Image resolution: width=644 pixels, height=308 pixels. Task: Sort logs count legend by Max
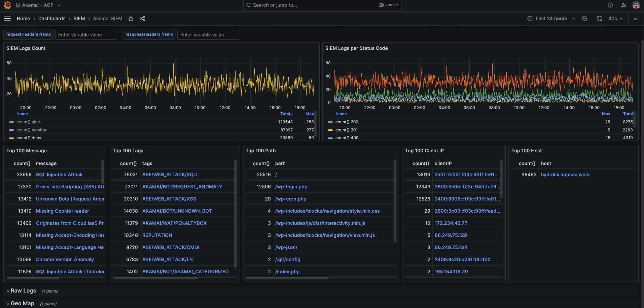point(310,114)
